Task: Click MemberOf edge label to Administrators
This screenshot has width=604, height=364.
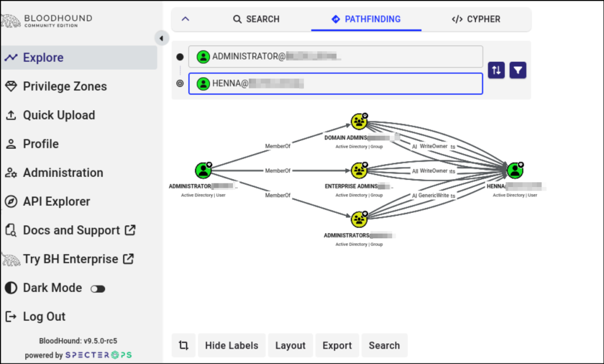Action: [x=278, y=195]
